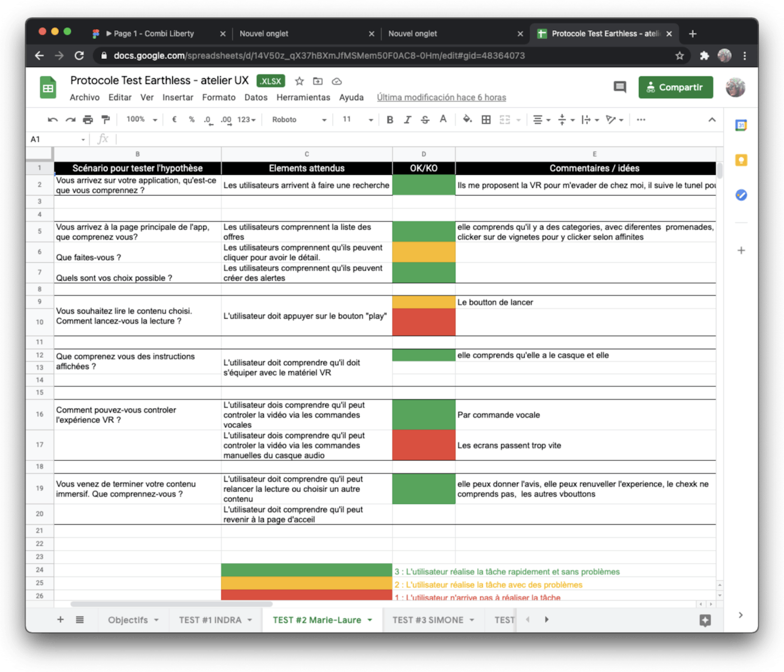Open Google Tasks in the side panel
Viewport: 784px width, 672px height.
(741, 195)
